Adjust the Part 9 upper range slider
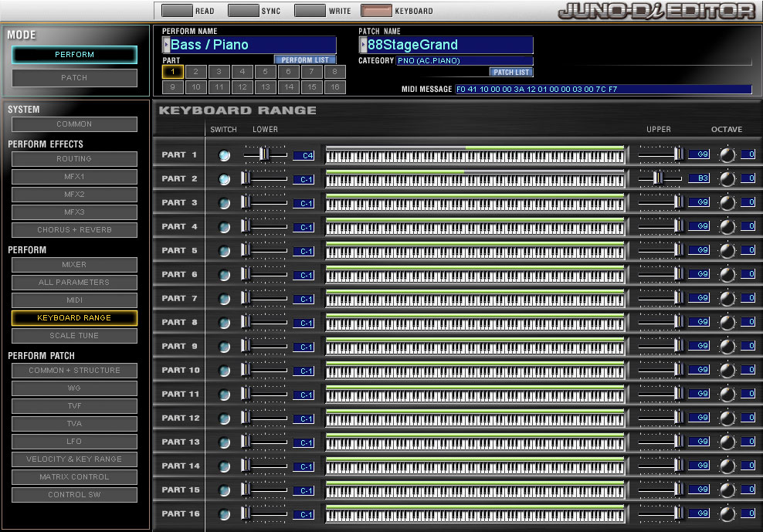 point(678,346)
